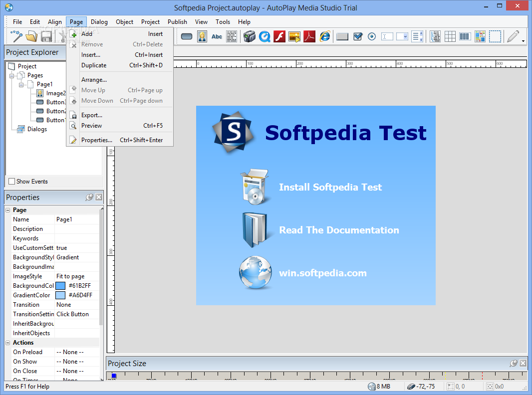Choose Duplicate in the Page menu

point(120,65)
